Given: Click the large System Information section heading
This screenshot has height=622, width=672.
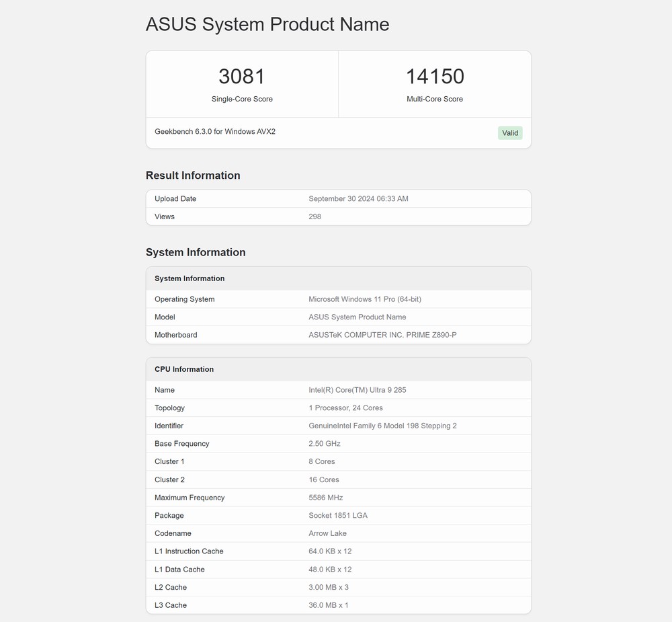Looking at the screenshot, I should coord(196,252).
